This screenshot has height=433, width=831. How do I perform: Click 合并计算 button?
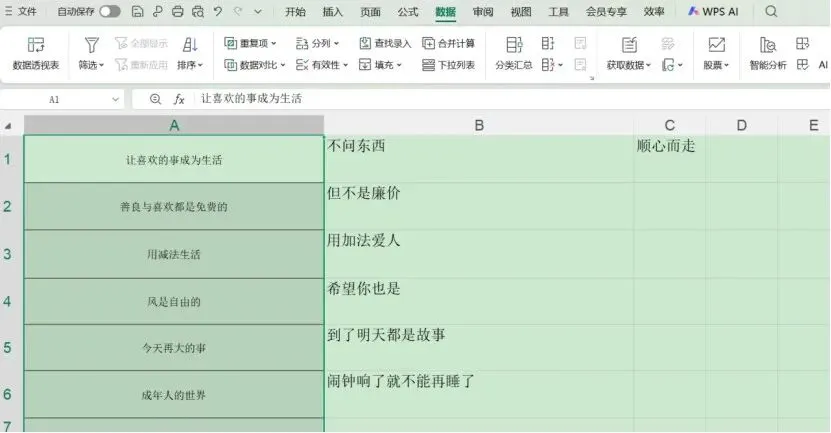pyautogui.click(x=448, y=43)
